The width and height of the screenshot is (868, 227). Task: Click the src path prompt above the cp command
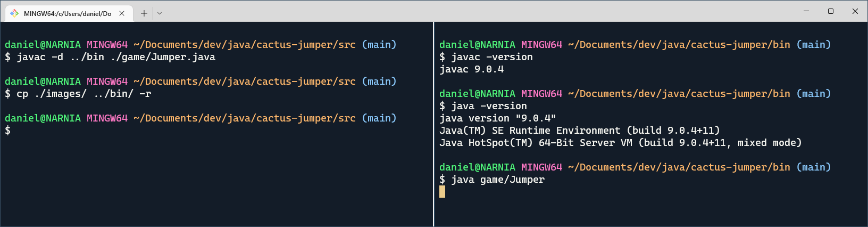click(x=245, y=82)
